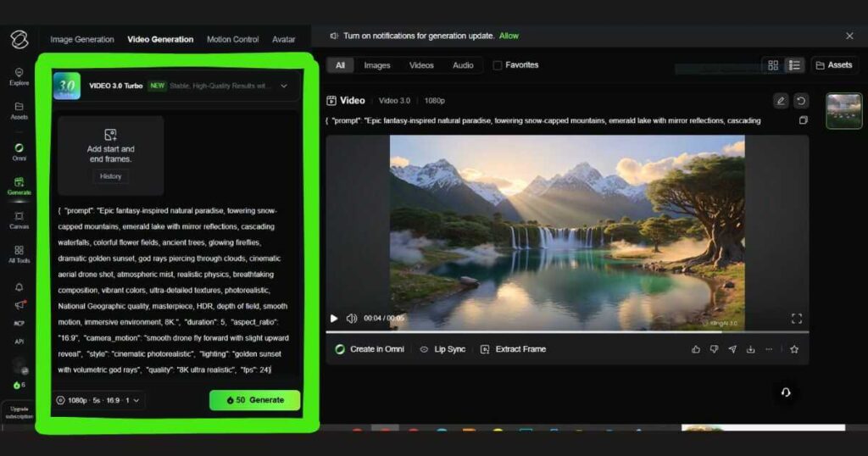Screen dimensions: 868x456
Task: Like the video with thumbs up
Action: (696, 349)
